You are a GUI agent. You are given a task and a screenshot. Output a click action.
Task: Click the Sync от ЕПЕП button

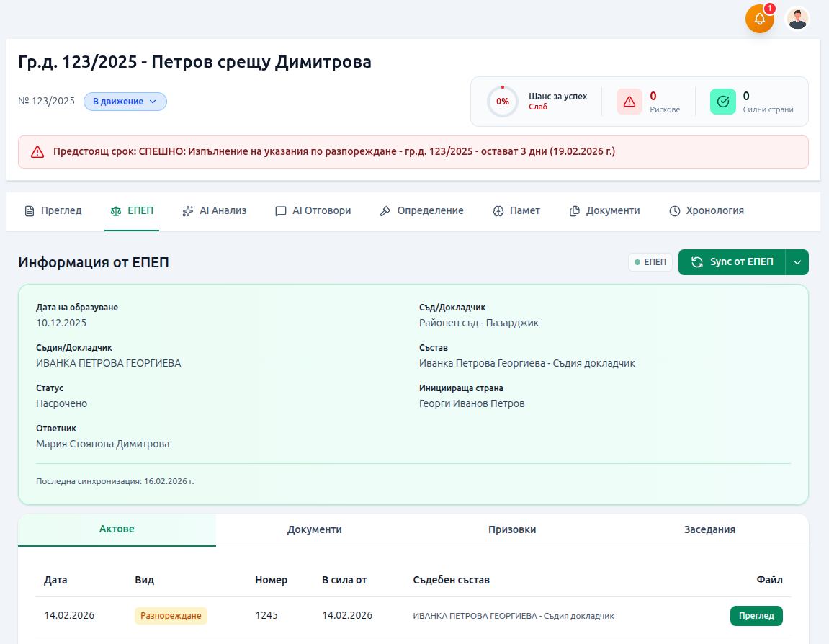[x=732, y=262]
